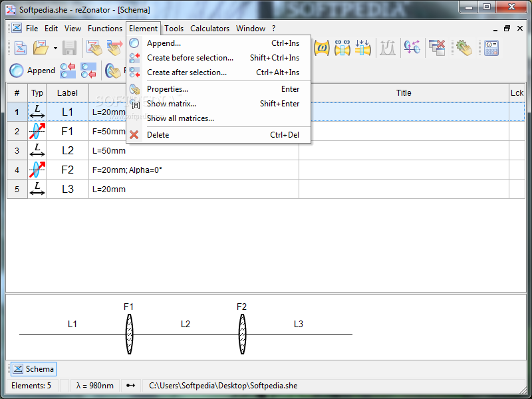Click the toolbar icon with red arrow and hand
Image resolution: width=532 pixels, height=399 pixels.
[115, 48]
